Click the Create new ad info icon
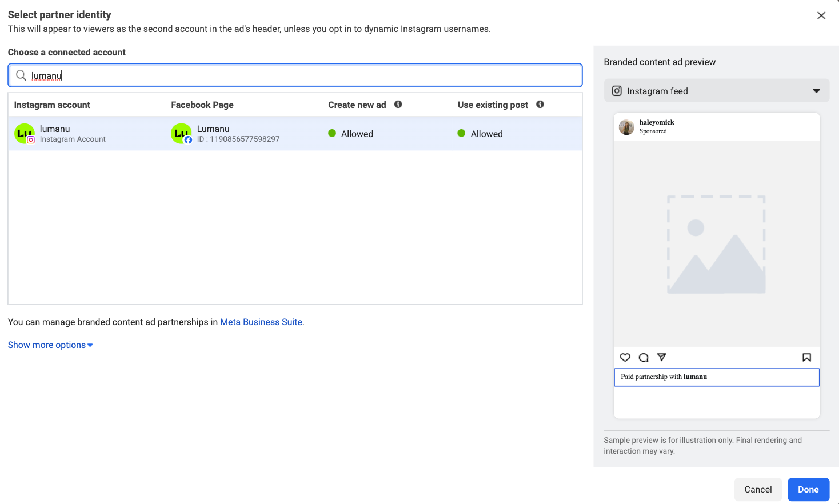Screen dimensions: 839x504 click(x=398, y=105)
